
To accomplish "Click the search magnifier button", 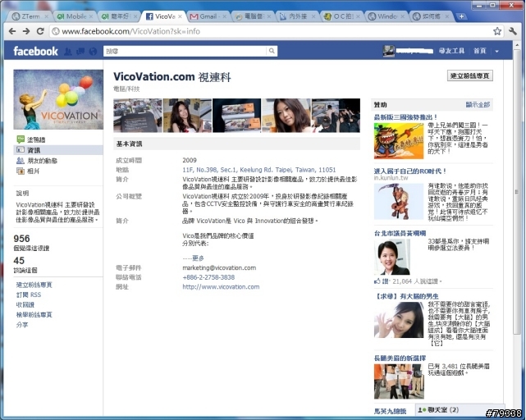I will pos(272,51).
